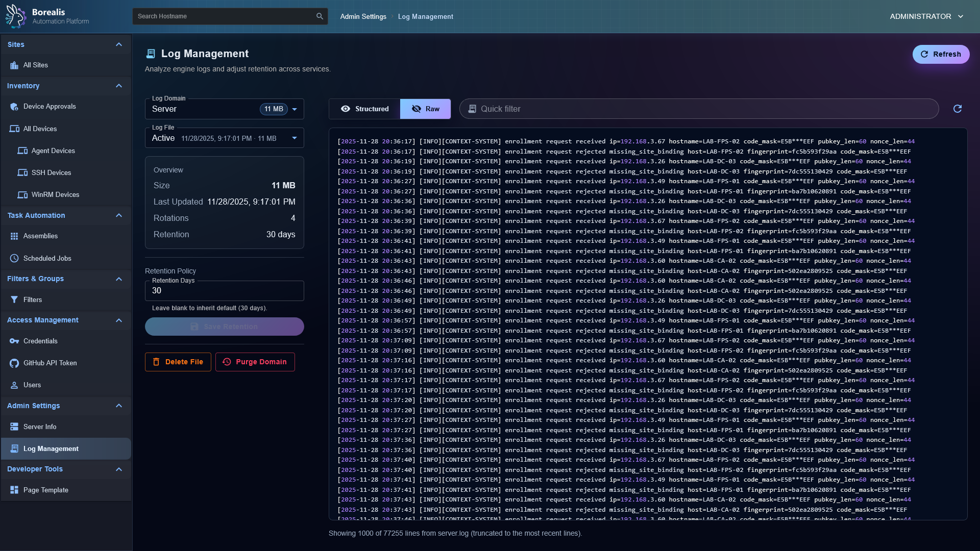Open Server Info item
Image resolution: width=980 pixels, height=551 pixels.
point(40,427)
